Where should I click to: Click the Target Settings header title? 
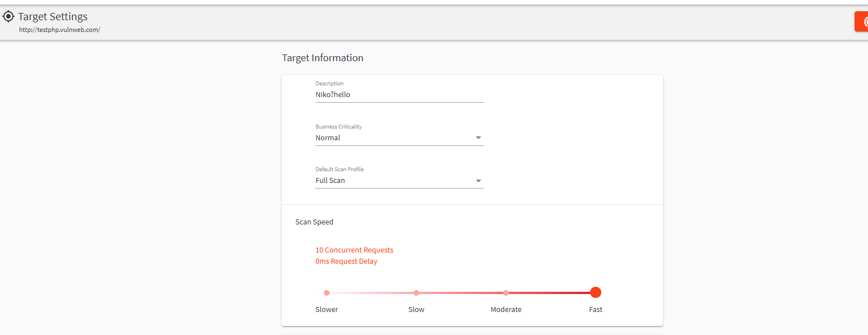pos(53,17)
